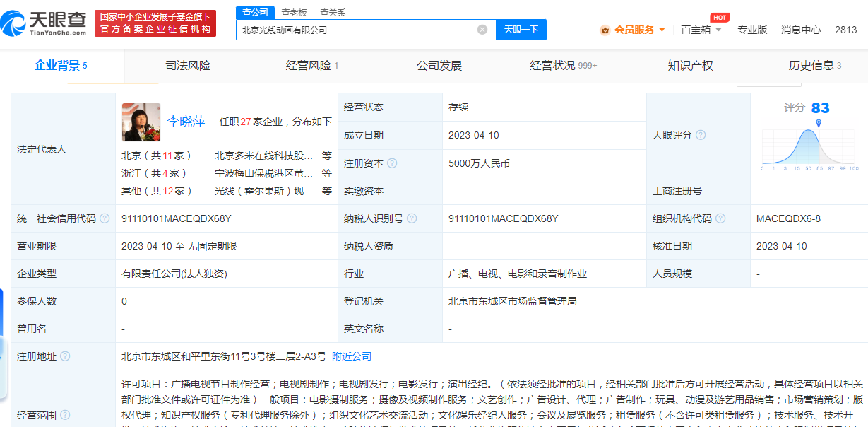Screen dimensions: 868x427
Task: Open the 附近公司 link
Action: (x=352, y=356)
